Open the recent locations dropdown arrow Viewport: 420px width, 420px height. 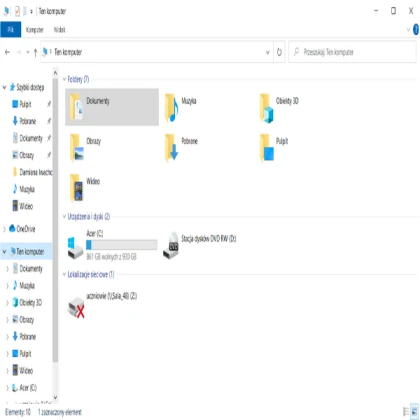[28, 52]
